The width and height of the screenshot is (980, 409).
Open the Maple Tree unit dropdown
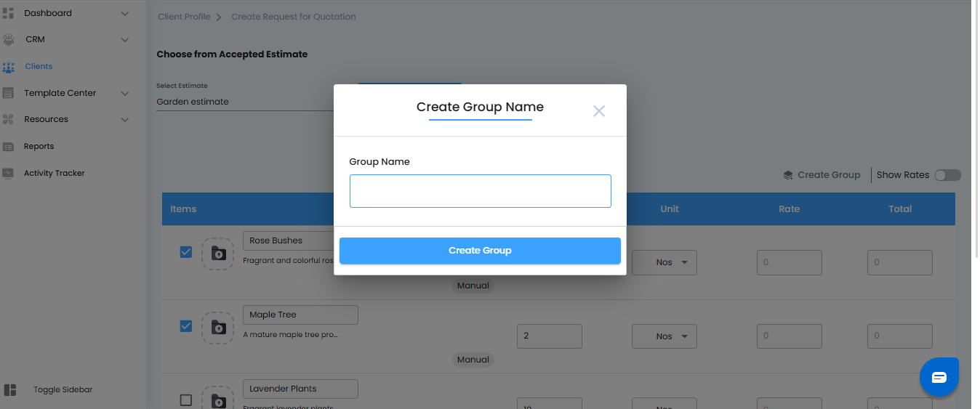pyautogui.click(x=664, y=336)
